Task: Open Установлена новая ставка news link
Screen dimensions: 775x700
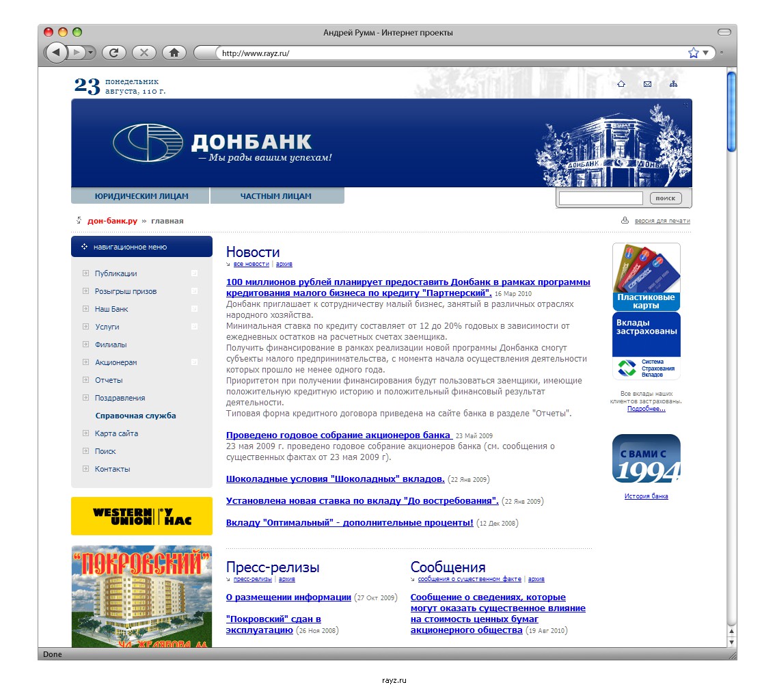Action: pos(362,501)
